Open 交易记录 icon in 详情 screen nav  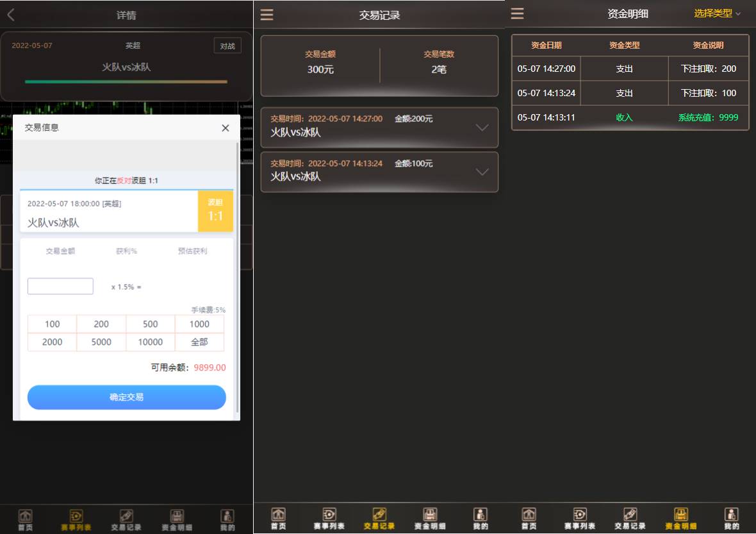pos(126,521)
